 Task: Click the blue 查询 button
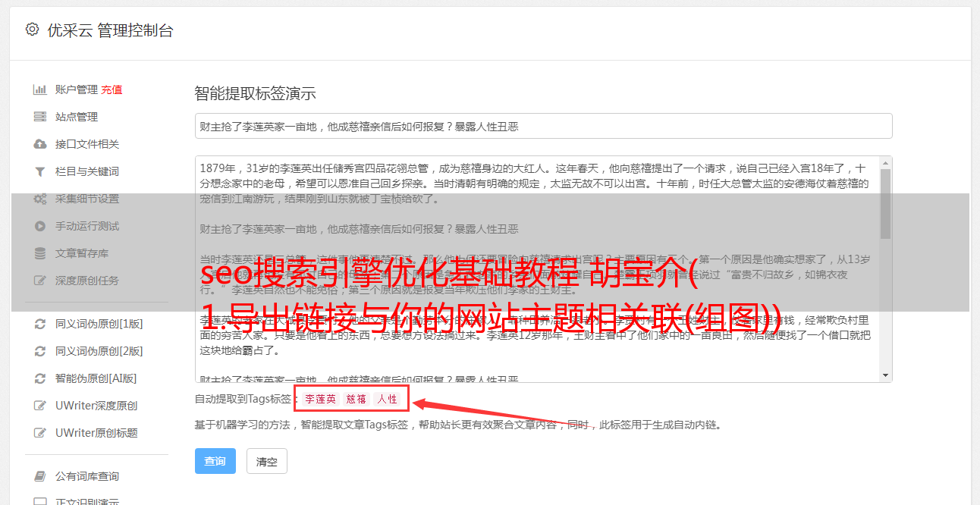point(215,461)
